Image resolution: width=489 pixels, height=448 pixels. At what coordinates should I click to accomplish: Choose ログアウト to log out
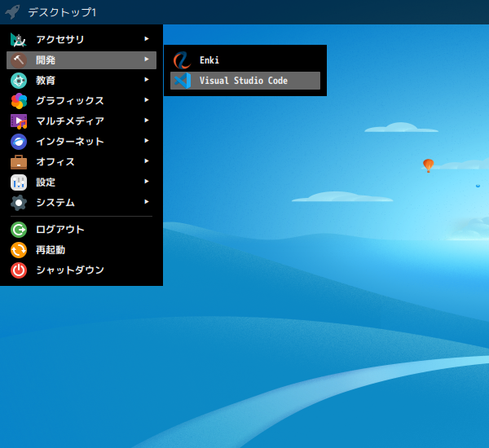pyautogui.click(x=81, y=230)
